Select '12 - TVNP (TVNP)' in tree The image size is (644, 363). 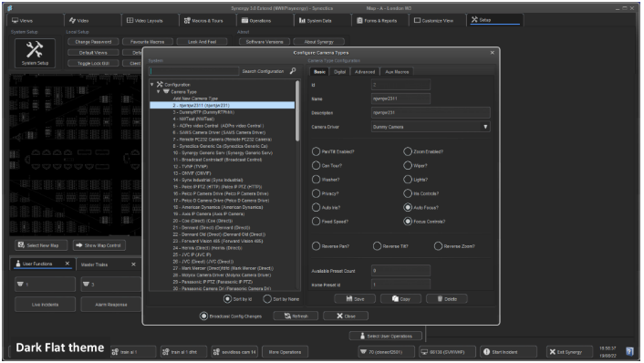(x=190, y=166)
